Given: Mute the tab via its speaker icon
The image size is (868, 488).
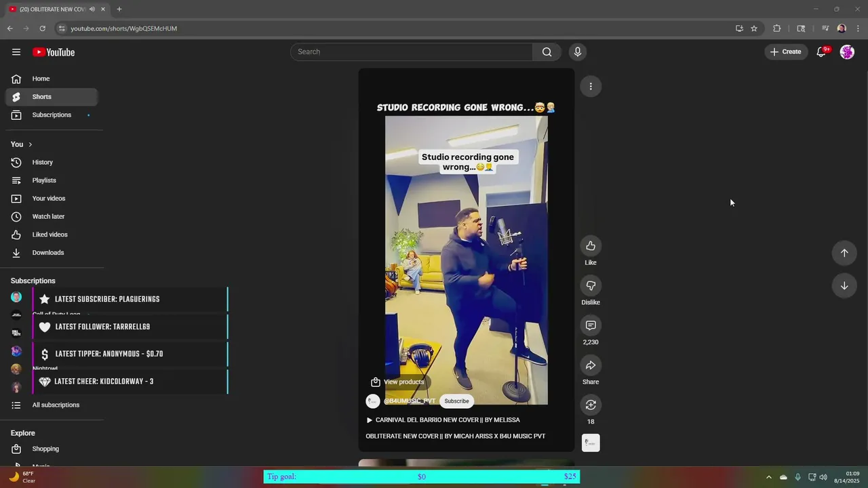Looking at the screenshot, I should tap(92, 9).
